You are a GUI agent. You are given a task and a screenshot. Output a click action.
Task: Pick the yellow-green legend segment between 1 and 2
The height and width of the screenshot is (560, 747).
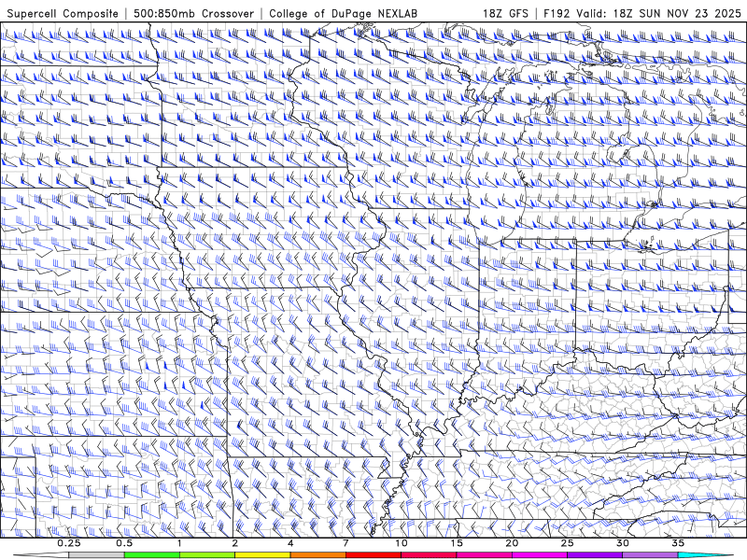click(x=207, y=555)
